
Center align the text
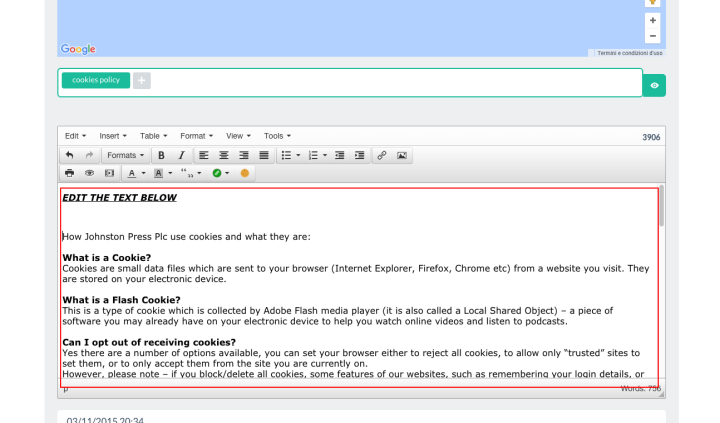[x=223, y=156]
